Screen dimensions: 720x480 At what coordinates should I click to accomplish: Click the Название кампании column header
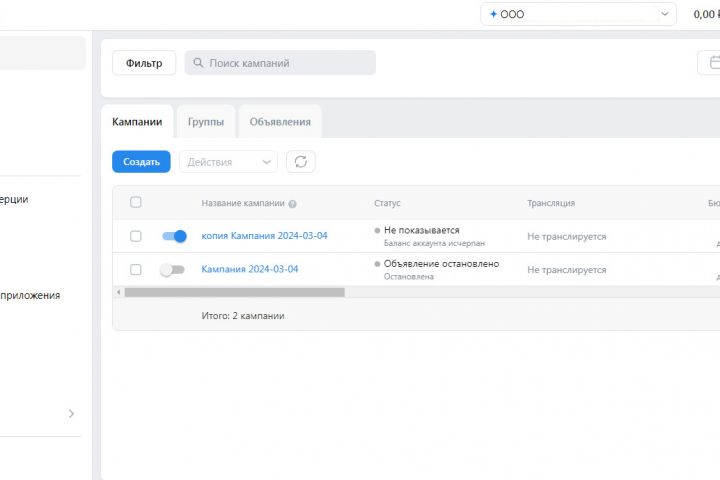[243, 203]
